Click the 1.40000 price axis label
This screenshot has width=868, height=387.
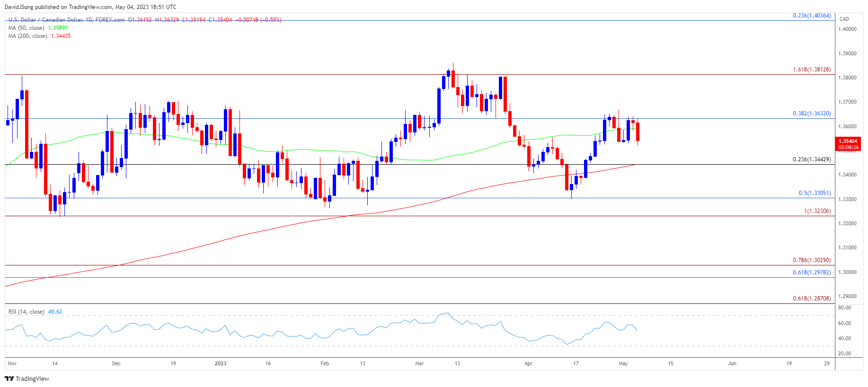[x=847, y=29]
